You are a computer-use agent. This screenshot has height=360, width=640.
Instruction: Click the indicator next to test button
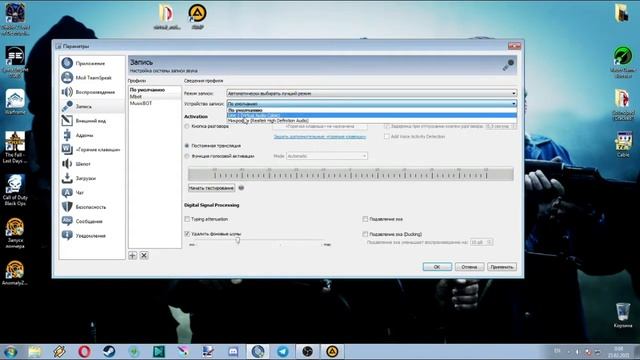tap(241, 188)
